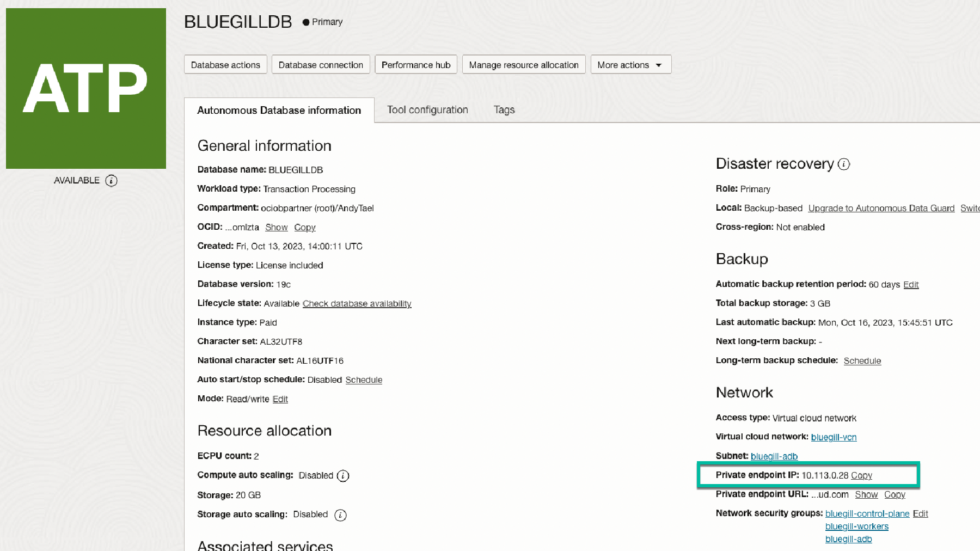Click Check database availability link
Image resolution: width=980 pixels, height=551 pixels.
(357, 304)
